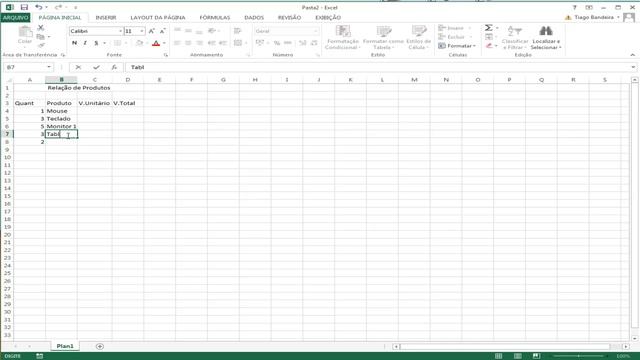Screen dimensions: 640x360
Task: Apply cell fill color bucket
Action: pos(139,43)
